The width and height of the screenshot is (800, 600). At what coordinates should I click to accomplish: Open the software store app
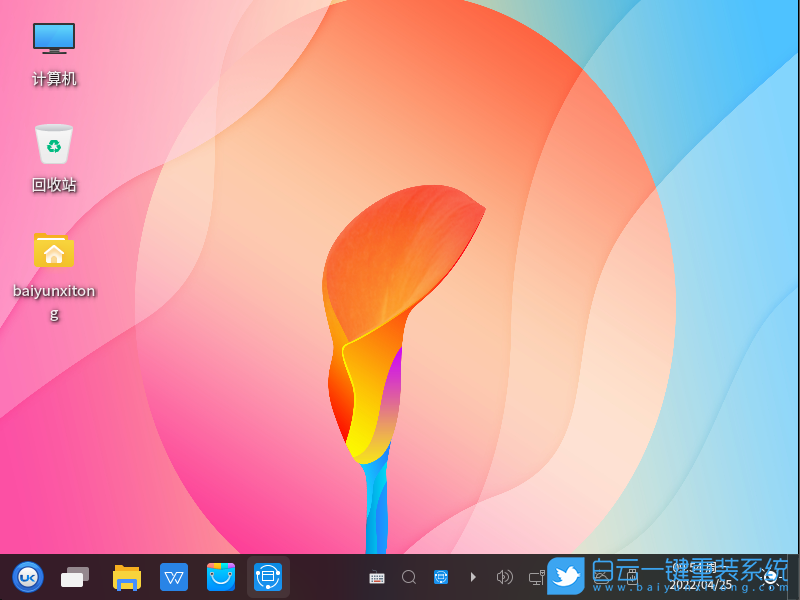pyautogui.click(x=221, y=577)
